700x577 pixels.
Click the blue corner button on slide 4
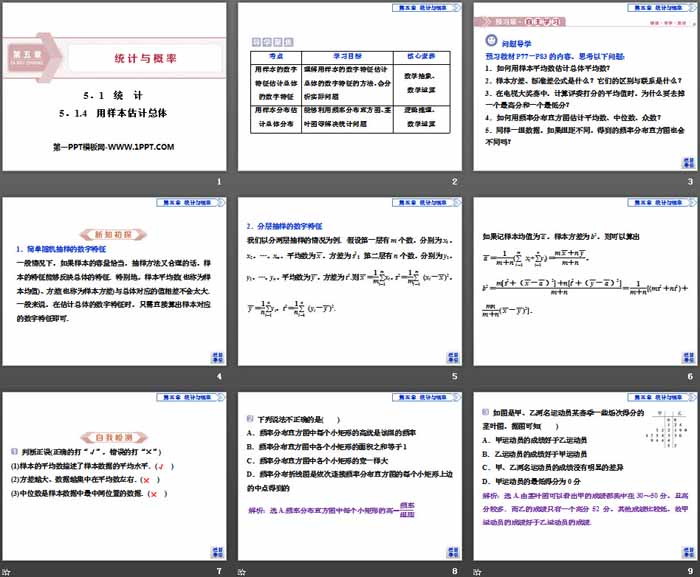[x=217, y=359]
